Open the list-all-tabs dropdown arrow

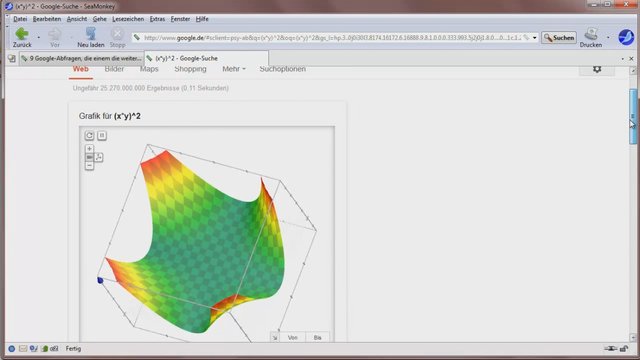[x=622, y=59]
